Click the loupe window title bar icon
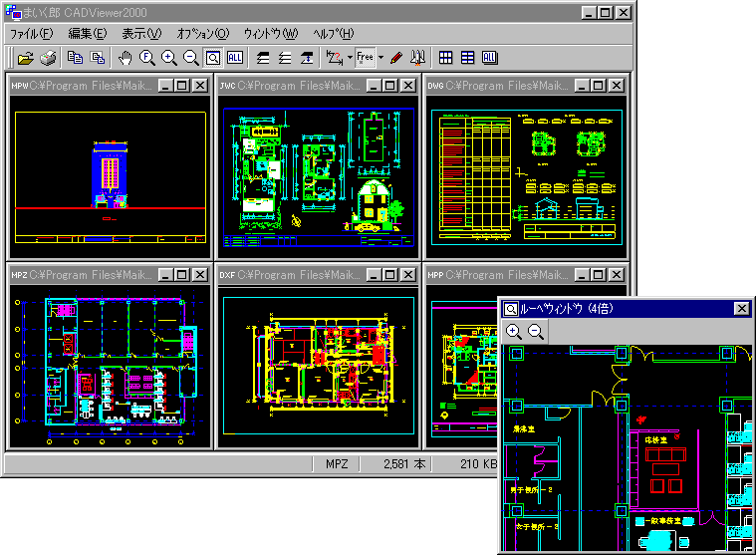Image resolution: width=756 pixels, height=555 pixels. (511, 309)
